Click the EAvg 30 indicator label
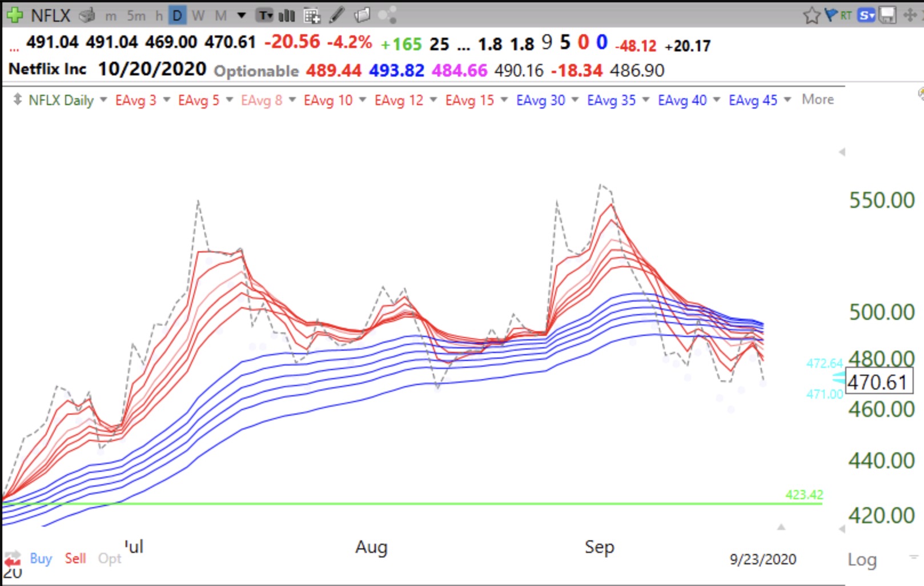Viewport: 924px width, 586px height. point(540,100)
